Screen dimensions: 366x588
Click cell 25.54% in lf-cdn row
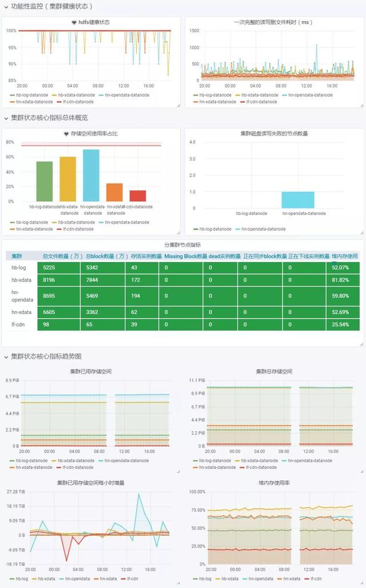343,325
